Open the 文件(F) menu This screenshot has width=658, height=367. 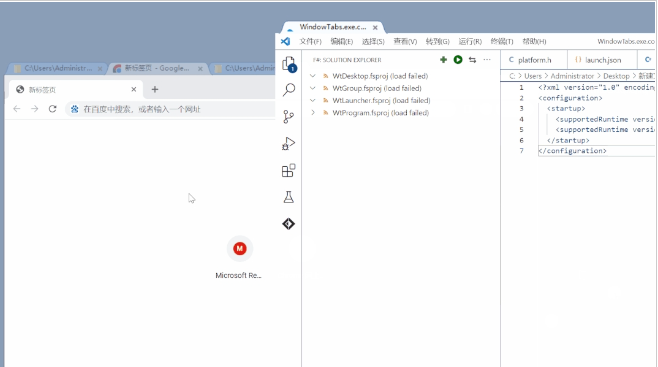pyautogui.click(x=311, y=41)
